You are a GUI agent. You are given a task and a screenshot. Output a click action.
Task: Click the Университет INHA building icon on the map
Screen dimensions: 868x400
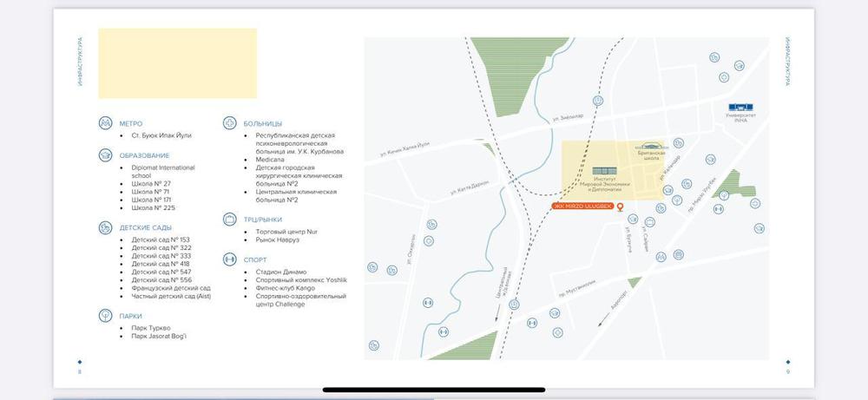740,106
